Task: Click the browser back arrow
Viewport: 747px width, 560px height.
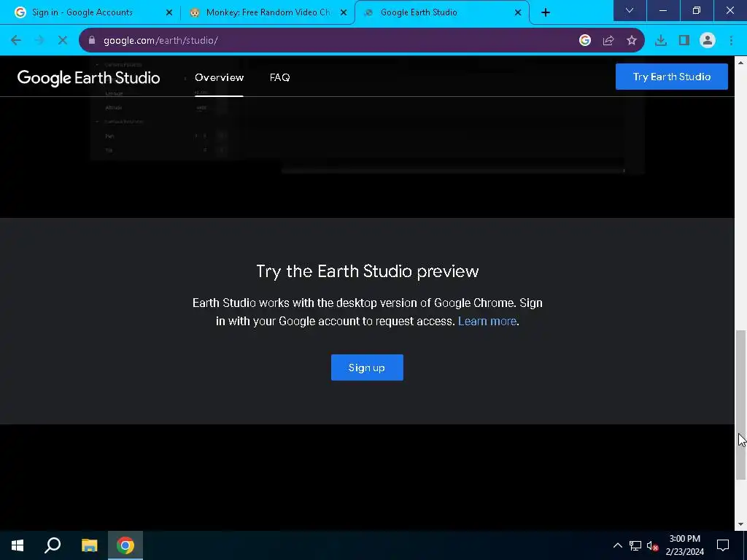Action: 16,41
